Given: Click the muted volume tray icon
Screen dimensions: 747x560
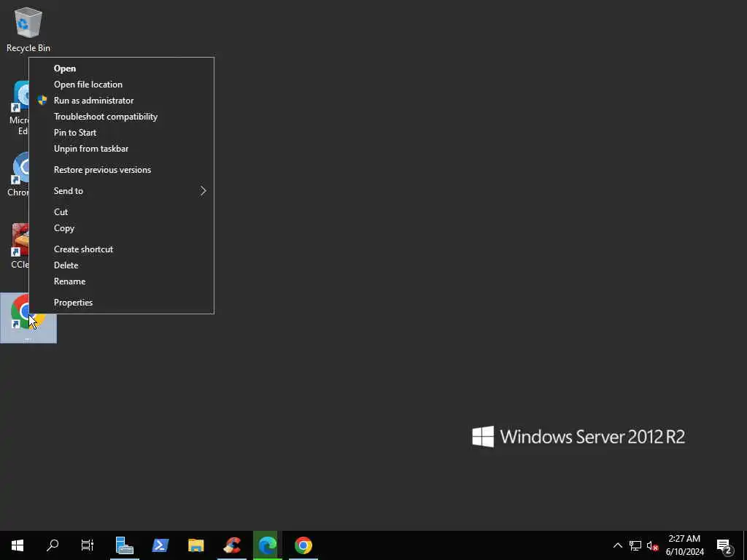Looking at the screenshot, I should [x=652, y=545].
